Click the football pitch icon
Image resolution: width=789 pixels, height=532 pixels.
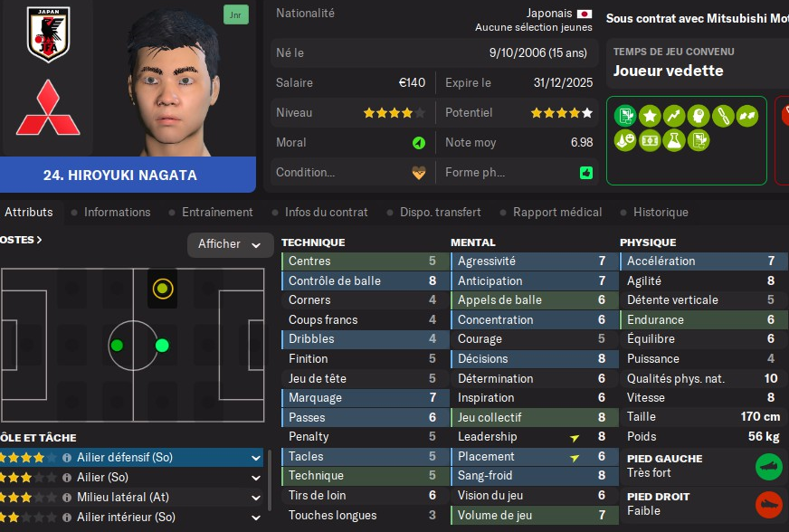click(649, 140)
